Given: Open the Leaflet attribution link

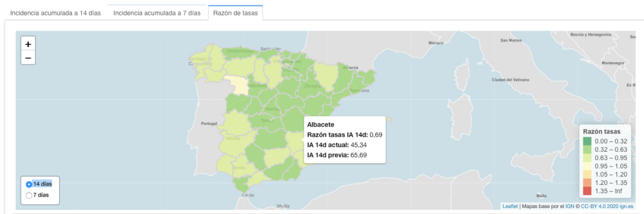Looking at the screenshot, I should [510, 206].
